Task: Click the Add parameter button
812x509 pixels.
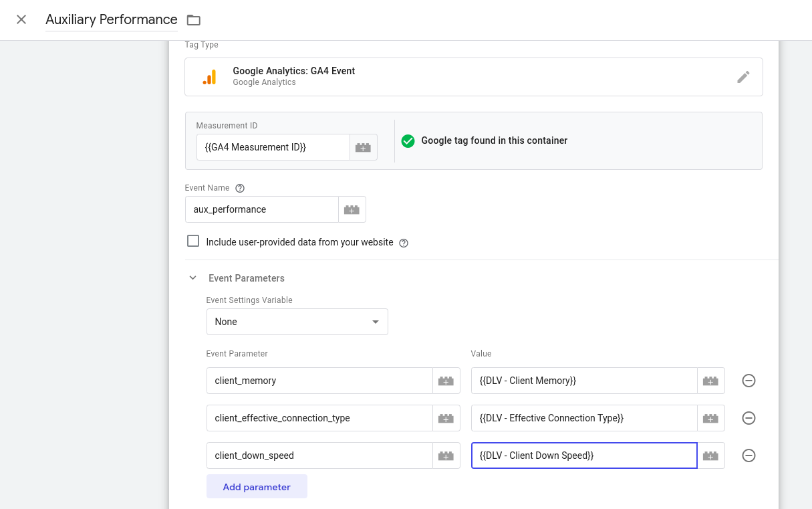Action: (257, 486)
